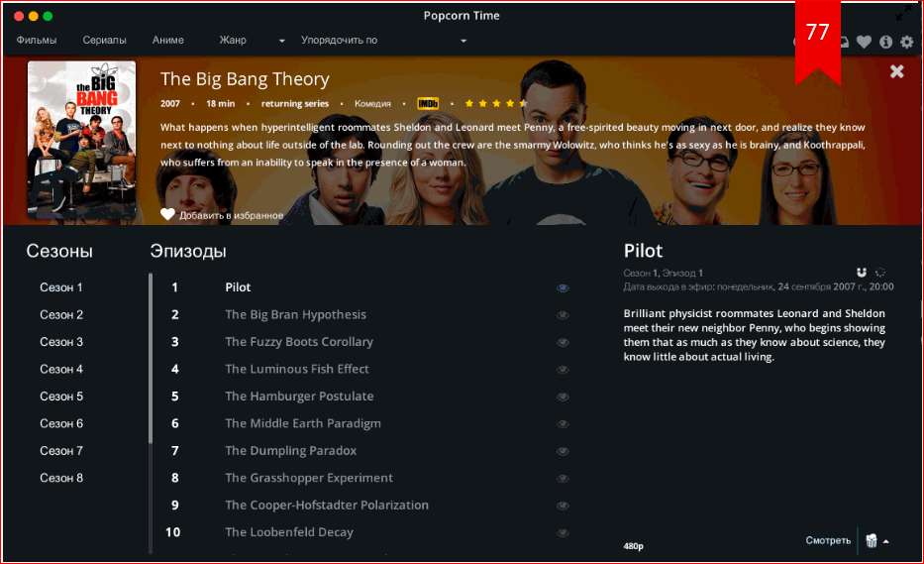Select Сезон 4 in seasons list

click(61, 369)
